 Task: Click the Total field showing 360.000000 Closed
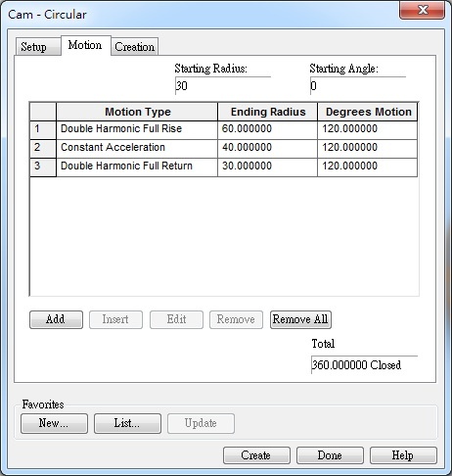click(x=364, y=364)
